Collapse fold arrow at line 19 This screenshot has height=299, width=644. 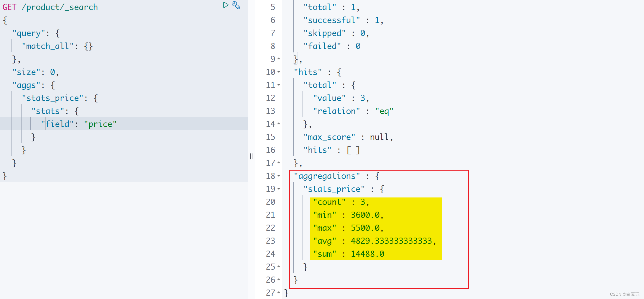point(279,189)
